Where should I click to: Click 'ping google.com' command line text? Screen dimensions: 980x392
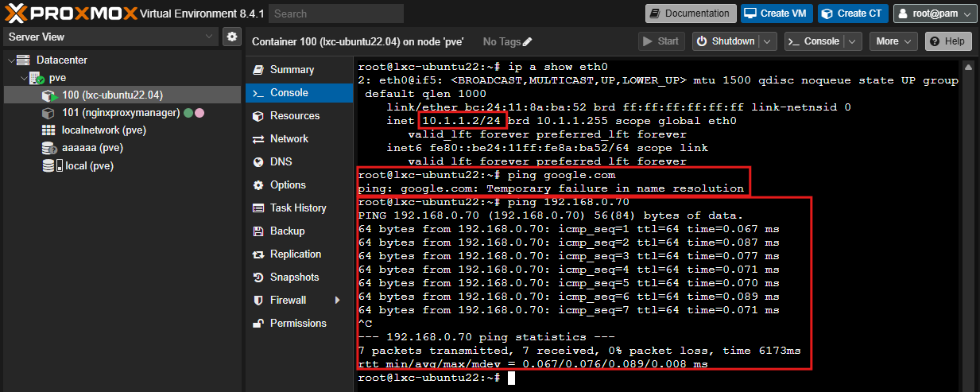[x=560, y=175]
